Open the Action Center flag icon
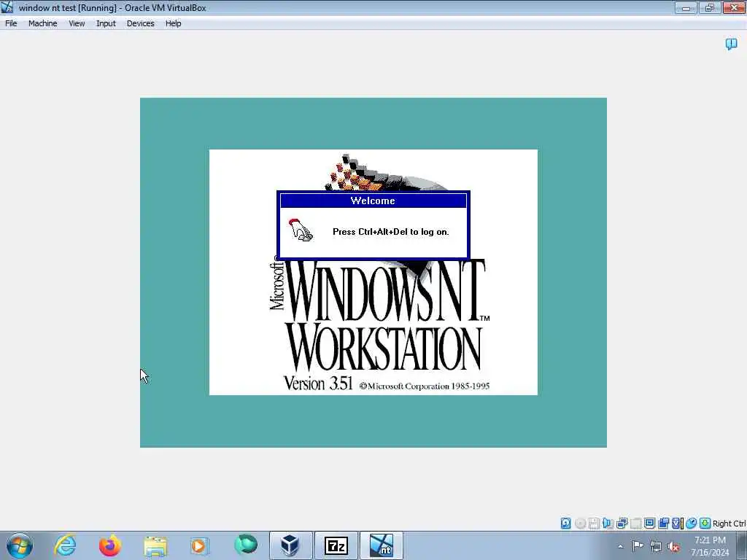Viewport: 747px width, 560px height. point(638,546)
